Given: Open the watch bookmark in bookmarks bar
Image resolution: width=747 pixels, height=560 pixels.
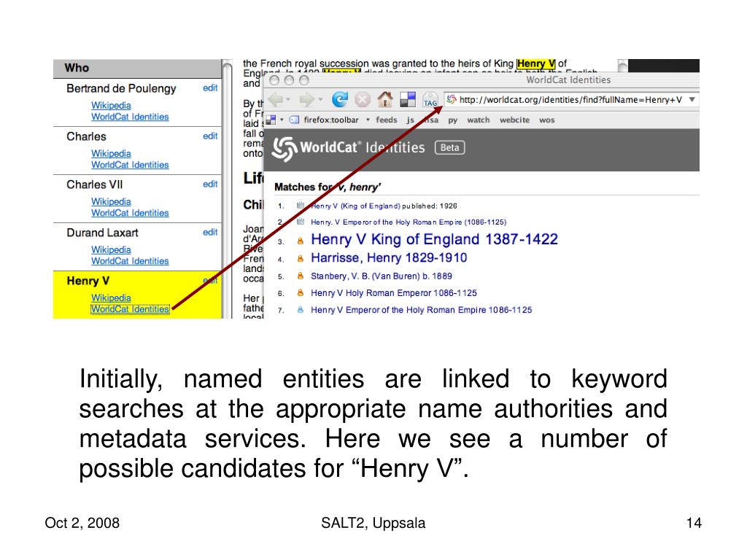Looking at the screenshot, I should tap(479, 120).
